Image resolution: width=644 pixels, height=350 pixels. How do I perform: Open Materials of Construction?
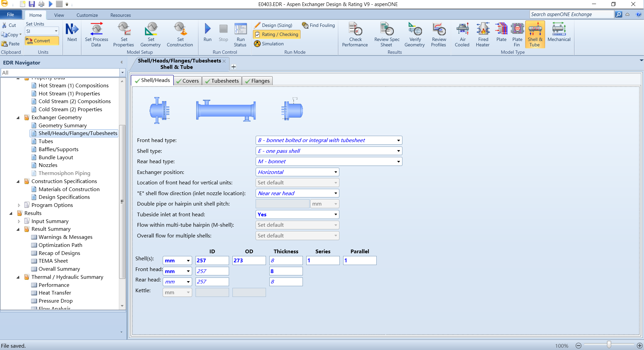coord(69,189)
